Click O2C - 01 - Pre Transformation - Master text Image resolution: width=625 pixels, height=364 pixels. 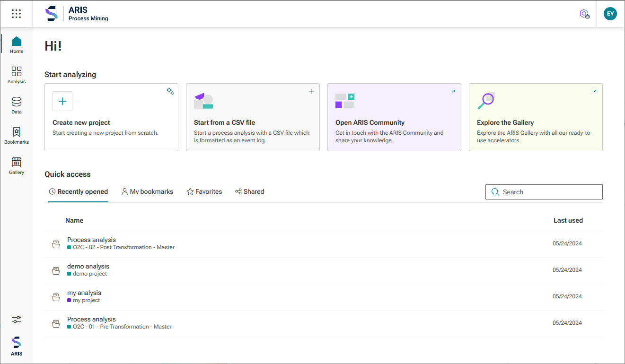click(122, 327)
